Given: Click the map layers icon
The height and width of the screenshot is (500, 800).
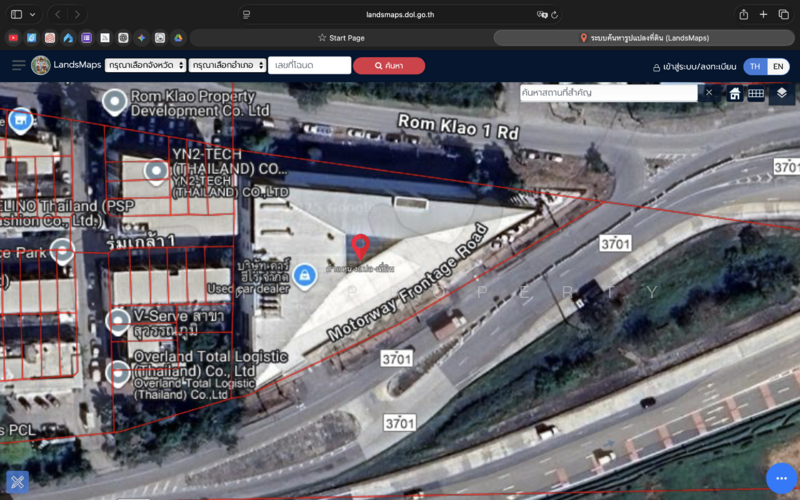Looking at the screenshot, I should 781,93.
